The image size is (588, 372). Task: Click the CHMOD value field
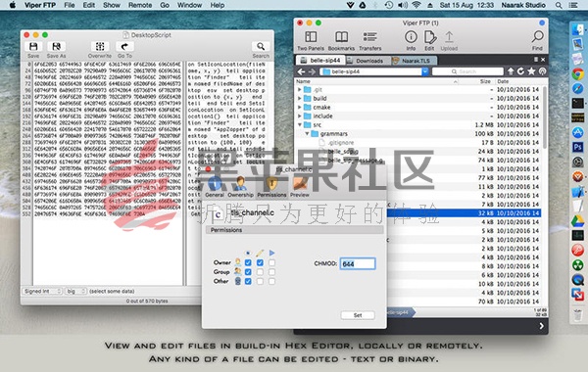pos(358,263)
